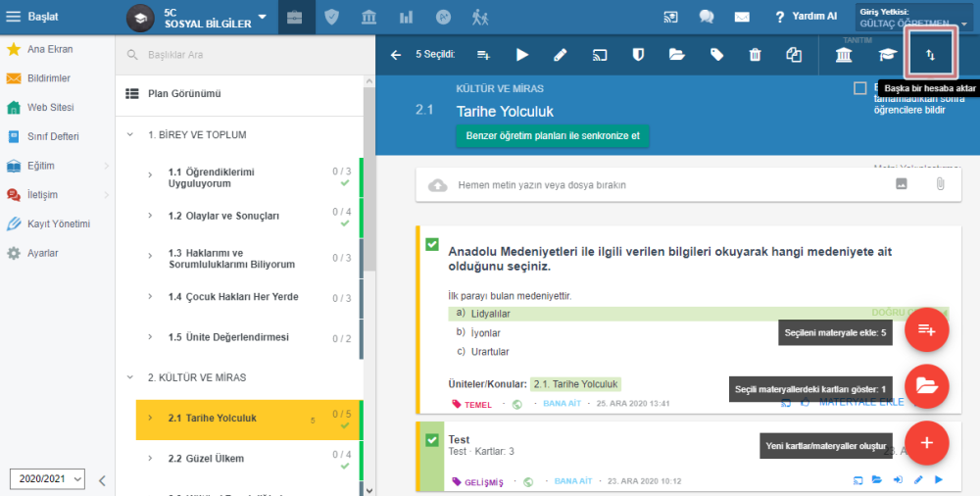
Task: Click the graduation cap icon in toolbar
Action: tap(888, 55)
